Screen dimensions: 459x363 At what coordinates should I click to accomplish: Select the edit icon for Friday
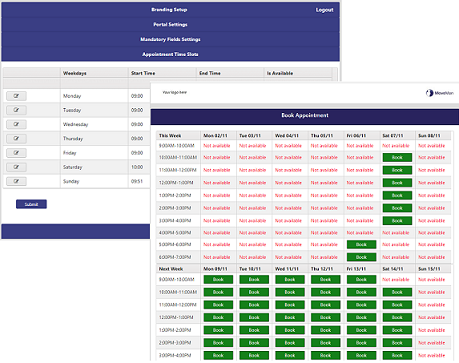click(16, 153)
